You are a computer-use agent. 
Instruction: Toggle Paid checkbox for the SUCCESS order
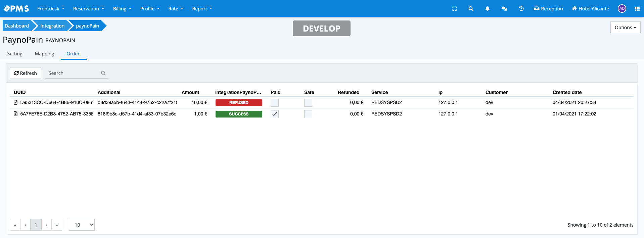(x=275, y=114)
